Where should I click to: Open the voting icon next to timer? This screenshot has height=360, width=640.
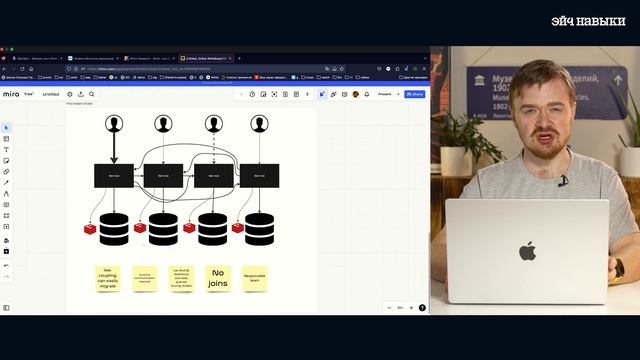point(263,94)
